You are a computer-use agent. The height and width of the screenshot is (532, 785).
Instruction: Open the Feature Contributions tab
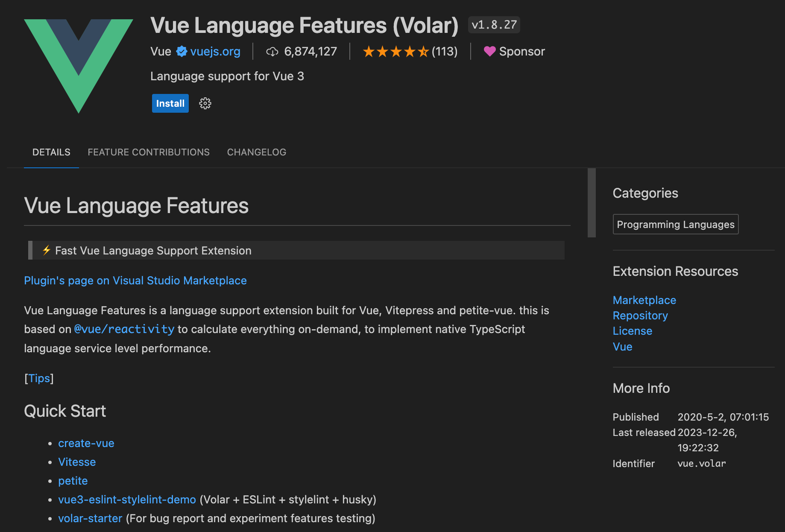(x=149, y=152)
